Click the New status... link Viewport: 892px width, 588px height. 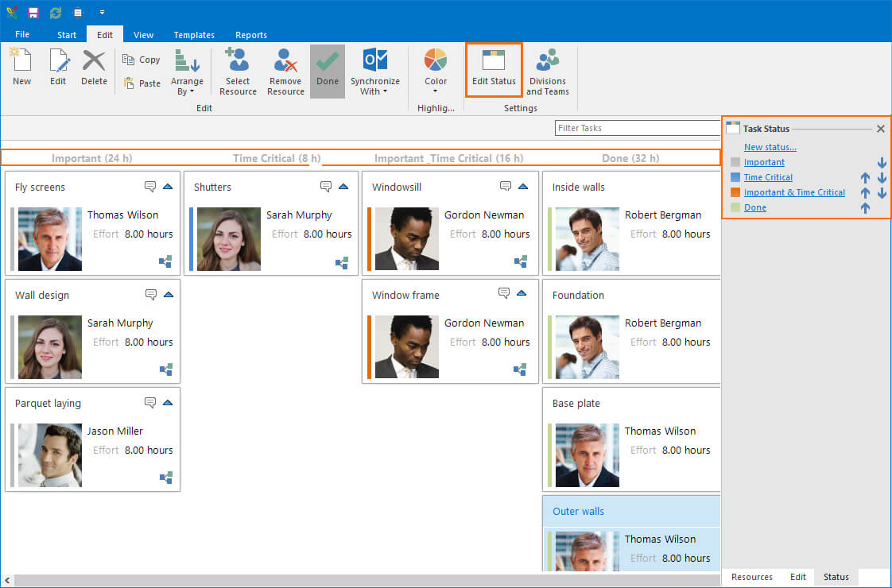pyautogui.click(x=770, y=147)
